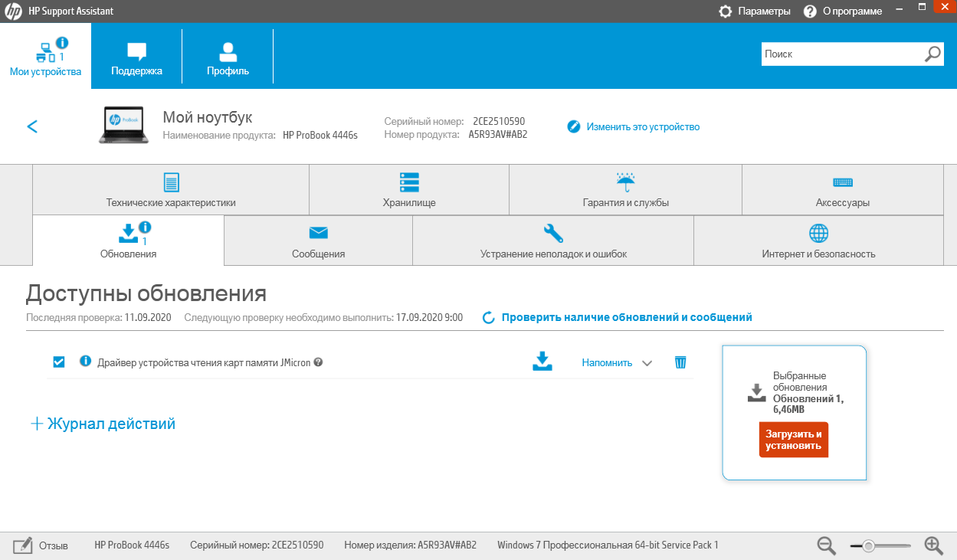Open Интернет и безопасность tab
Screen dimensions: 957x560
coord(818,241)
